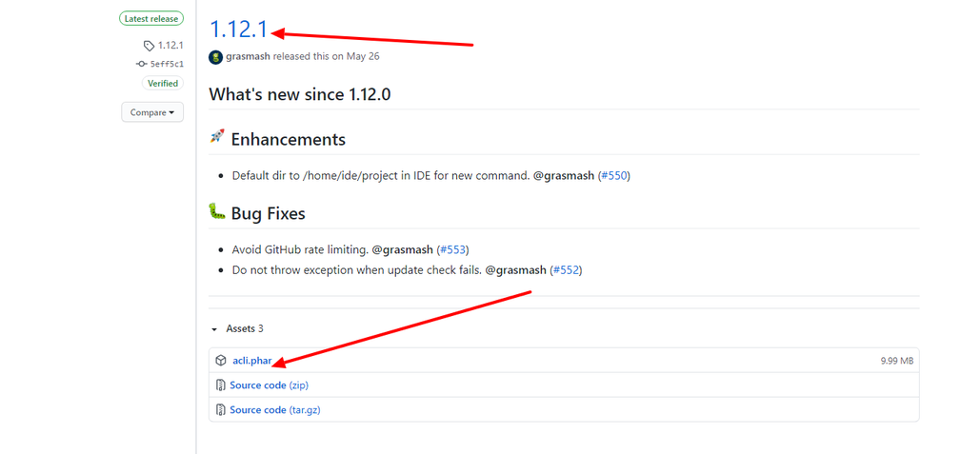Click the zip file icon for Source code (zip)
This screenshot has height=454, width=980.
[221, 385]
